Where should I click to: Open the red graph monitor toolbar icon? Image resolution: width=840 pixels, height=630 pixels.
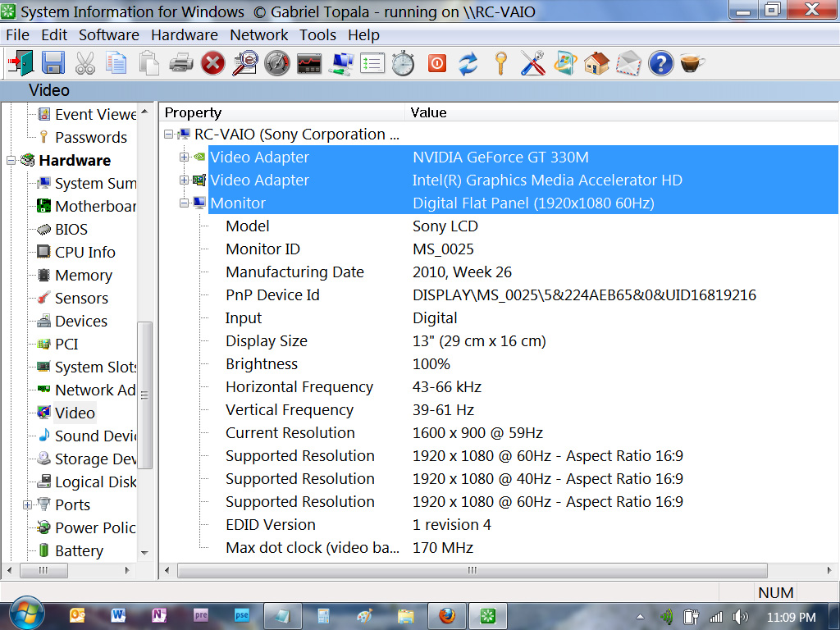pyautogui.click(x=309, y=63)
